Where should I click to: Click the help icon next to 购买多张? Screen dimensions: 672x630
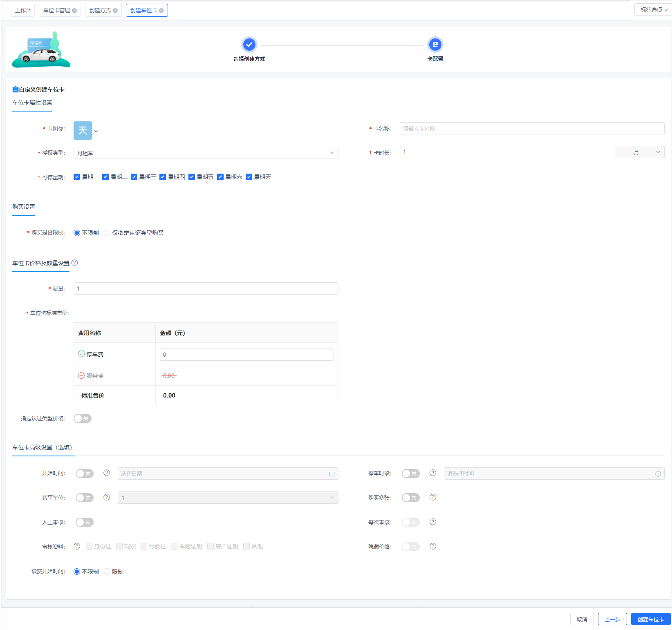(433, 497)
